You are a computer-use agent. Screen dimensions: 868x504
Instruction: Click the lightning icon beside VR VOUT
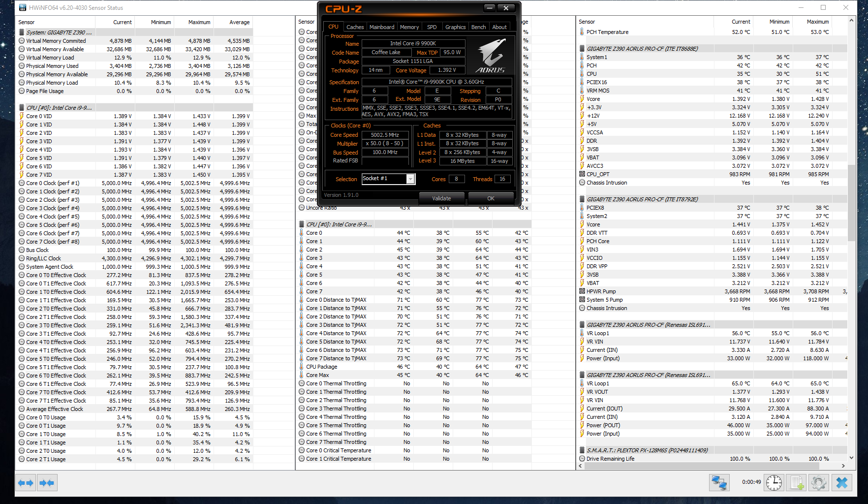(x=582, y=392)
